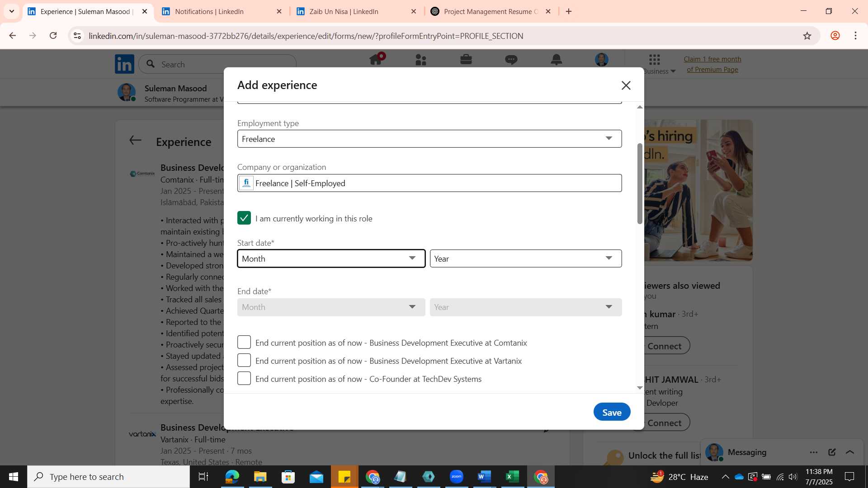Click dialog scroll down arrow
The image size is (868, 488).
[640, 388]
